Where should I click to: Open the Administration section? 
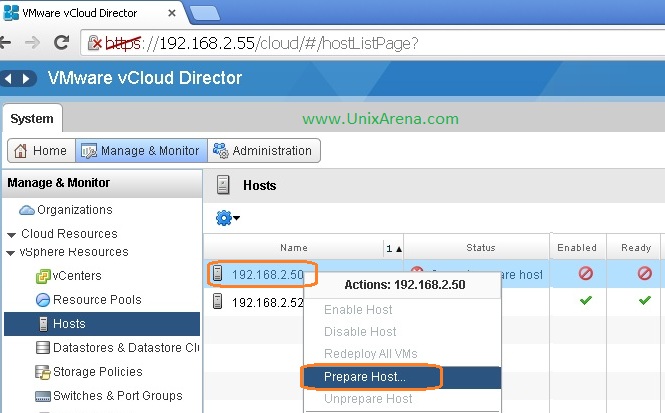point(263,151)
